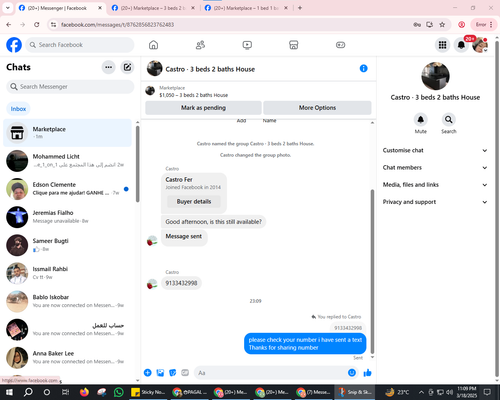500x400 pixels.
Task: Open more actions plus icon in composer
Action: point(148,373)
